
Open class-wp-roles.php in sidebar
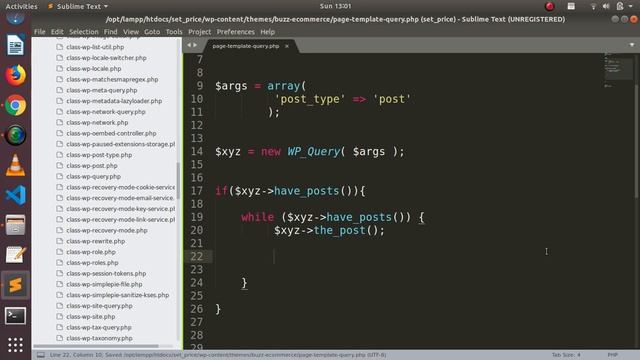(x=92, y=263)
